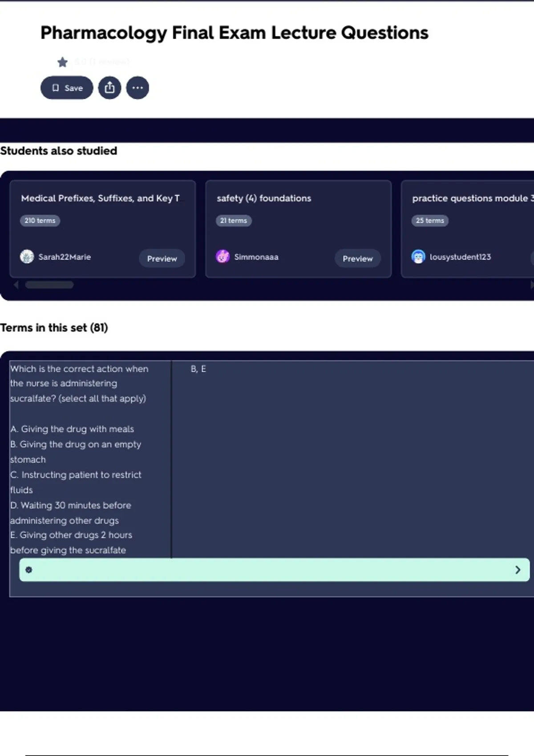Open the three-dot more options menu
The image size is (534, 756).
tap(138, 88)
